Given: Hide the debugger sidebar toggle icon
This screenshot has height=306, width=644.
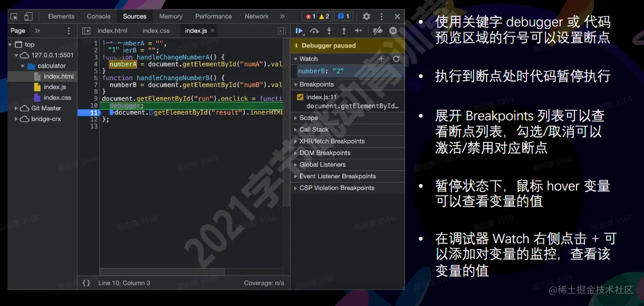Looking at the screenshot, I should 282,31.
